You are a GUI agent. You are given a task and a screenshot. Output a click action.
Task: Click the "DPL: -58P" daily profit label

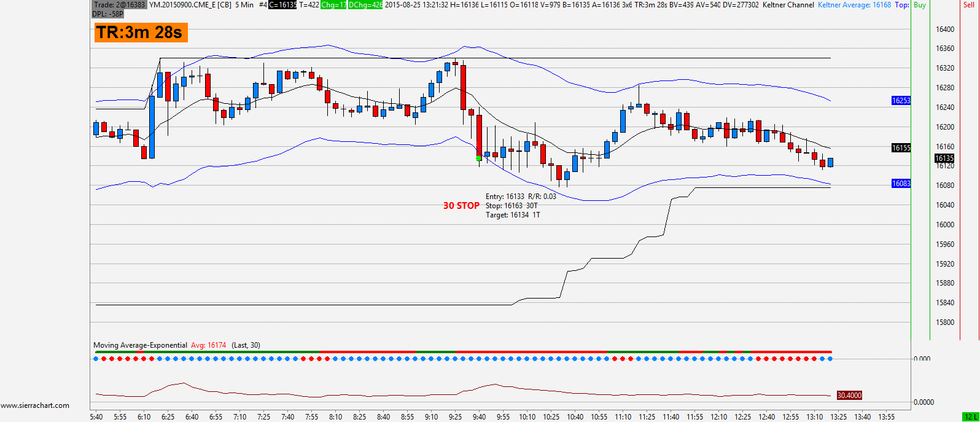(108, 14)
